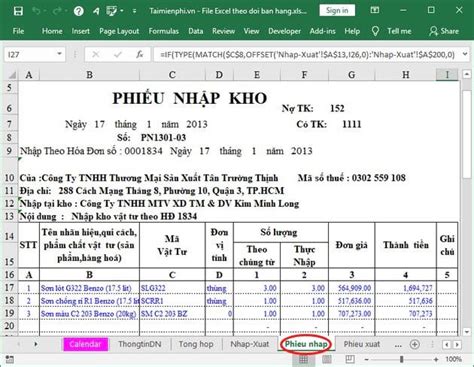Image resolution: width=474 pixels, height=367 pixels.
Task: Click inside the formula bar
Action: [307, 54]
